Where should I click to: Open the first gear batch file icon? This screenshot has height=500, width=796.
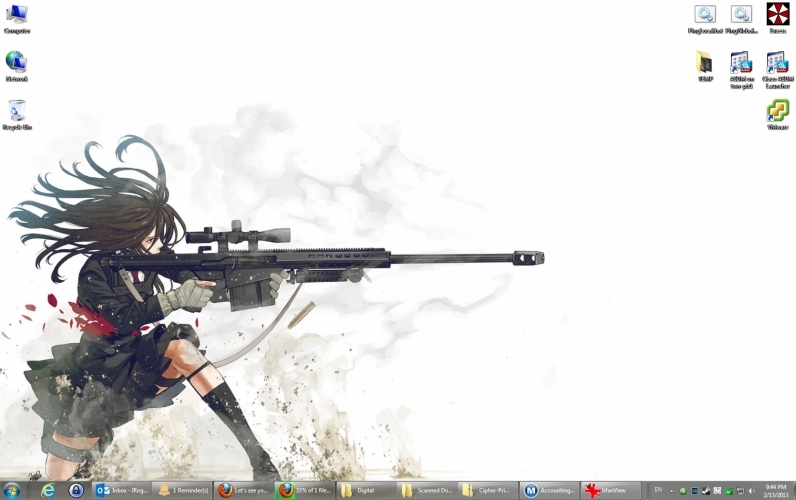pyautogui.click(x=705, y=19)
